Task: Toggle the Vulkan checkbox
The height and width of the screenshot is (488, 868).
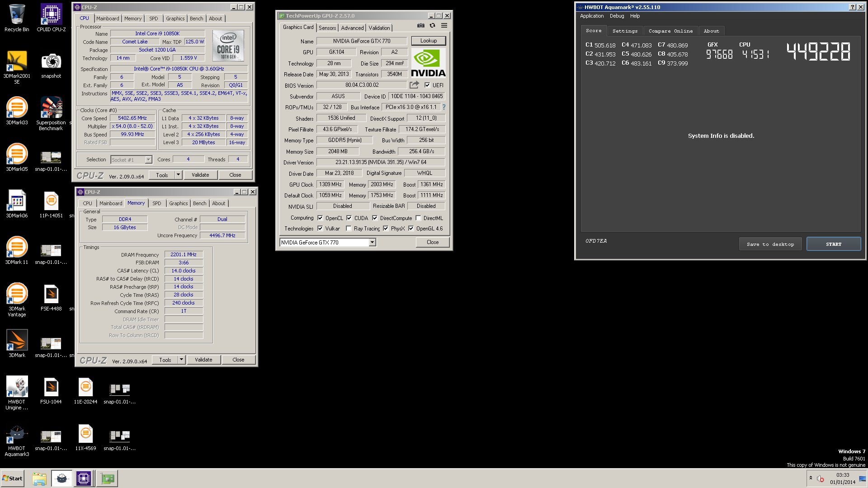Action: [320, 229]
